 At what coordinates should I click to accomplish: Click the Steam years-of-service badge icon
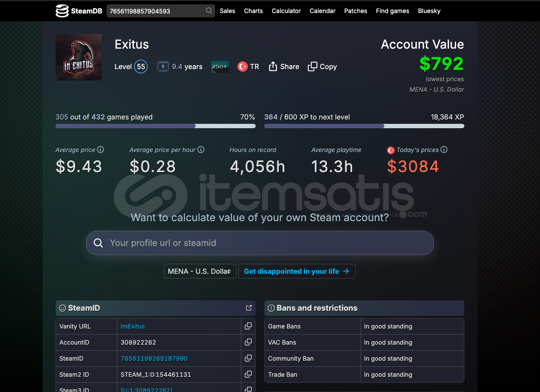(x=163, y=66)
